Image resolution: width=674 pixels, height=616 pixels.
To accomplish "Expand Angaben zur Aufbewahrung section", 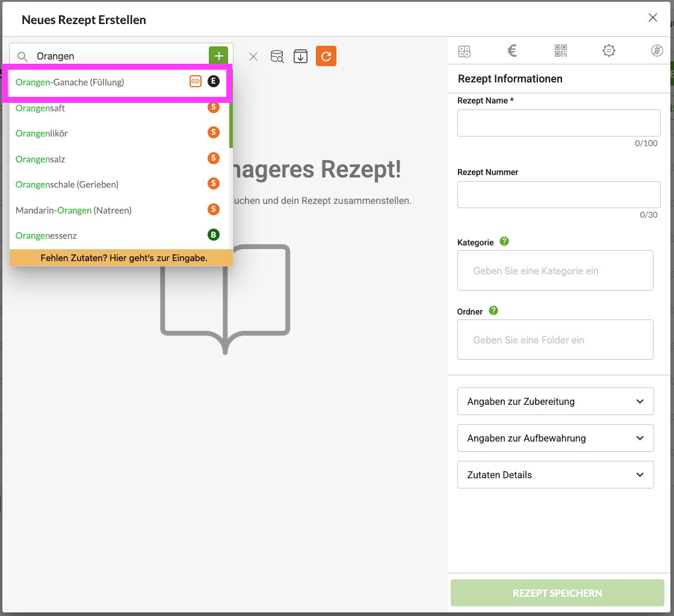I will [x=555, y=438].
